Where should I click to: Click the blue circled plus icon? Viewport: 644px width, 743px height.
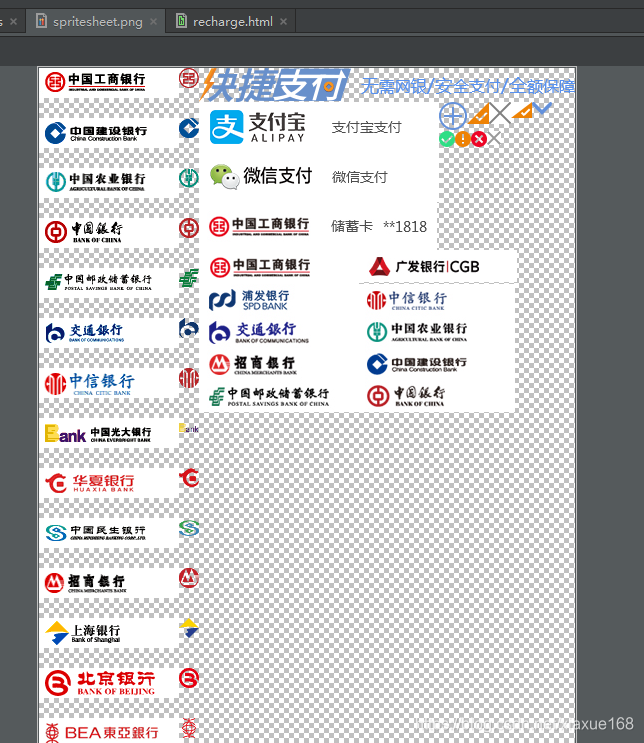tap(453, 116)
